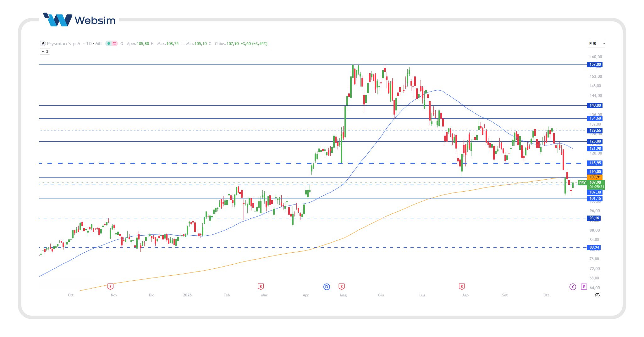This screenshot has height=337, width=644.
Task: Click the Giu month label on time axis
Action: pyautogui.click(x=381, y=295)
